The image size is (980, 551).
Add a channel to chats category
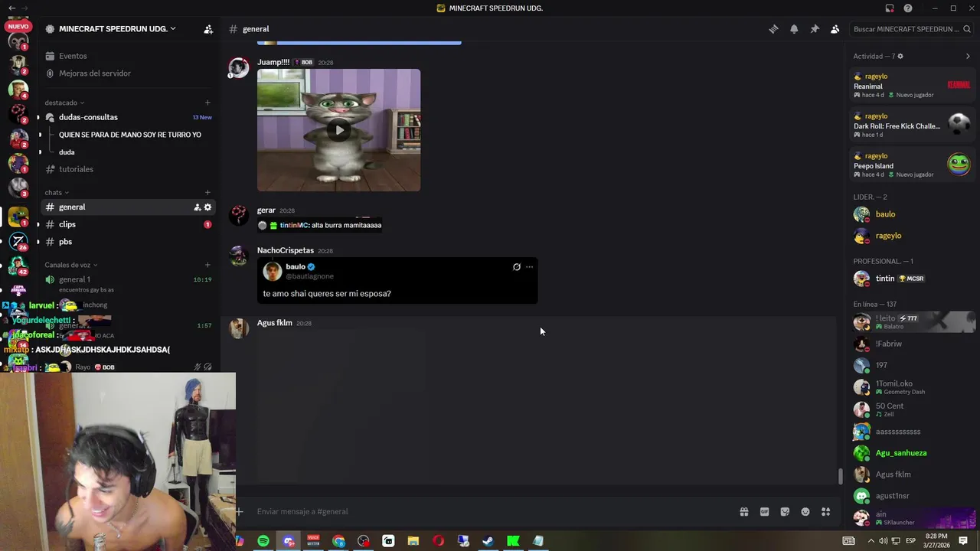(207, 192)
